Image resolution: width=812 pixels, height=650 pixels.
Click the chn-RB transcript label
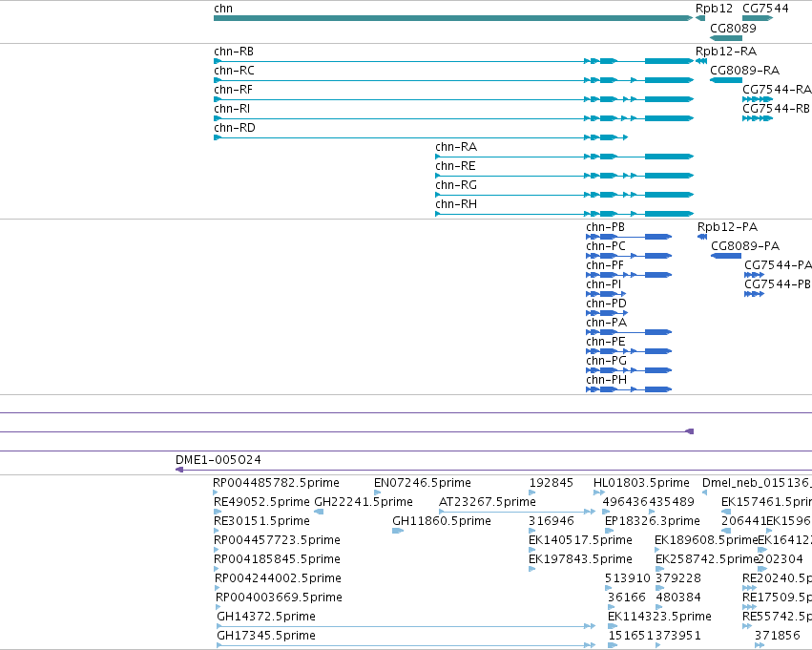[x=234, y=52]
